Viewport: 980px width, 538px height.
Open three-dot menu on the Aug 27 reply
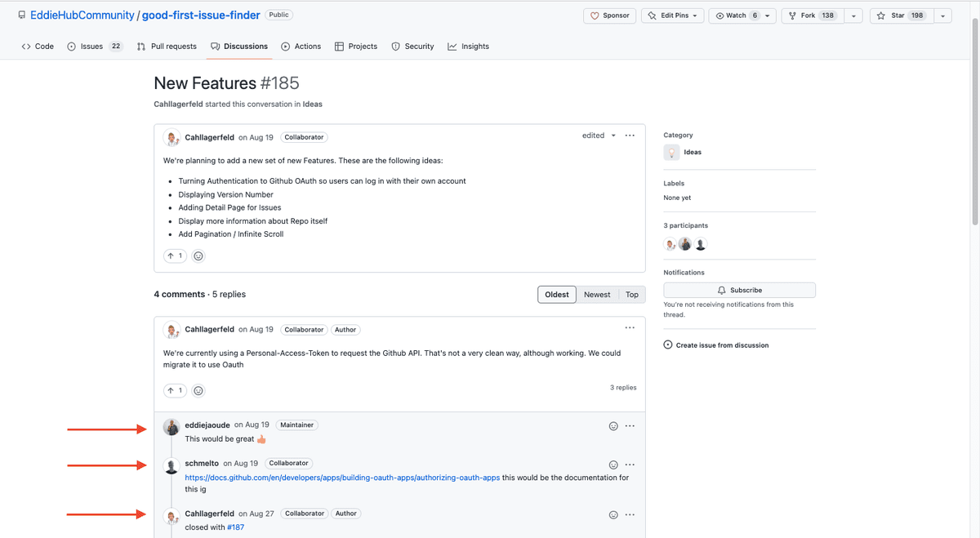pyautogui.click(x=630, y=515)
